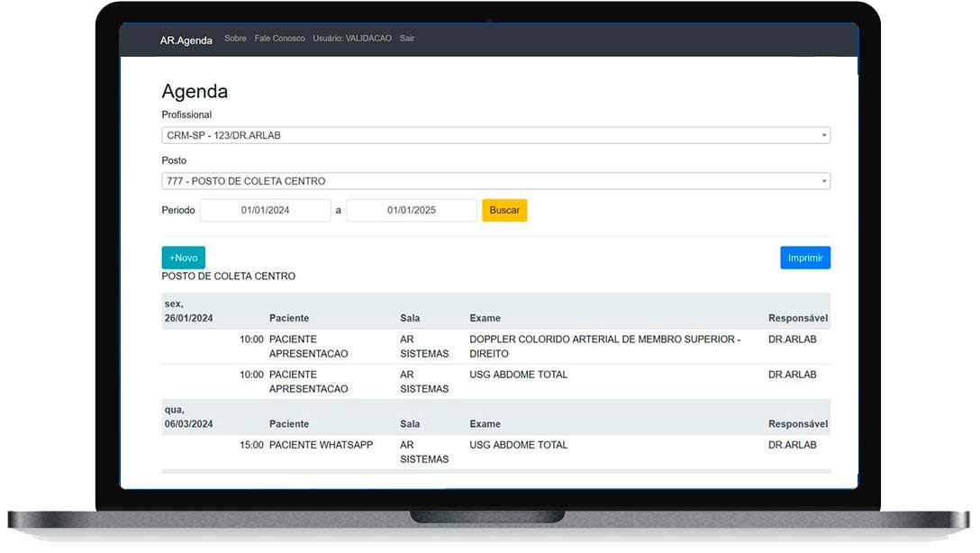The width and height of the screenshot is (980, 553).
Task: Click Sair to log out
Action: tap(407, 39)
